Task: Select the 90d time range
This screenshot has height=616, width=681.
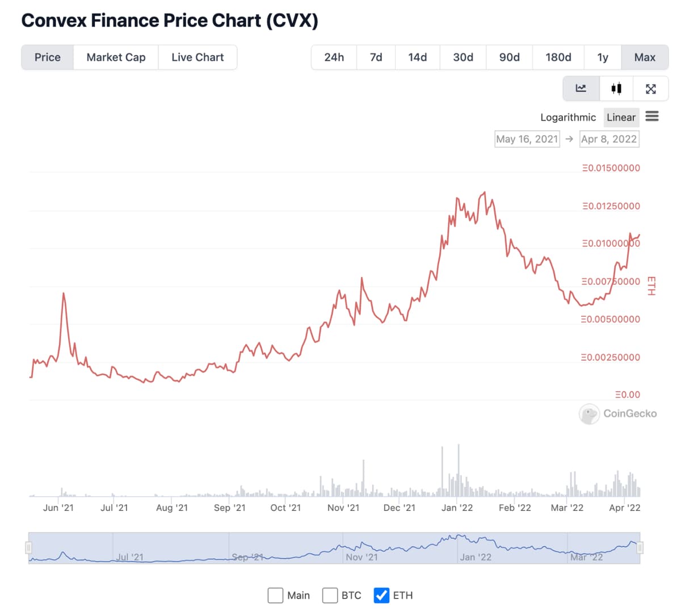Action: pyautogui.click(x=509, y=57)
